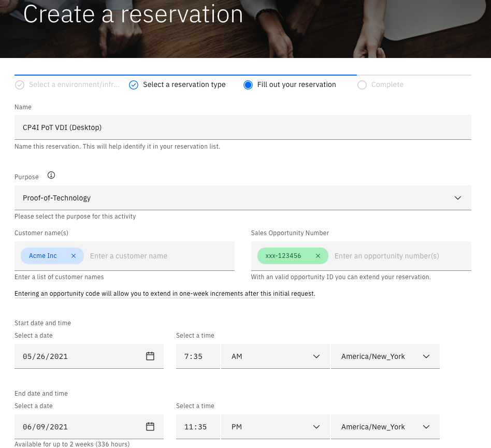Image resolution: width=491 pixels, height=448 pixels.
Task: Click the end time field 11:35
Action: (198, 427)
